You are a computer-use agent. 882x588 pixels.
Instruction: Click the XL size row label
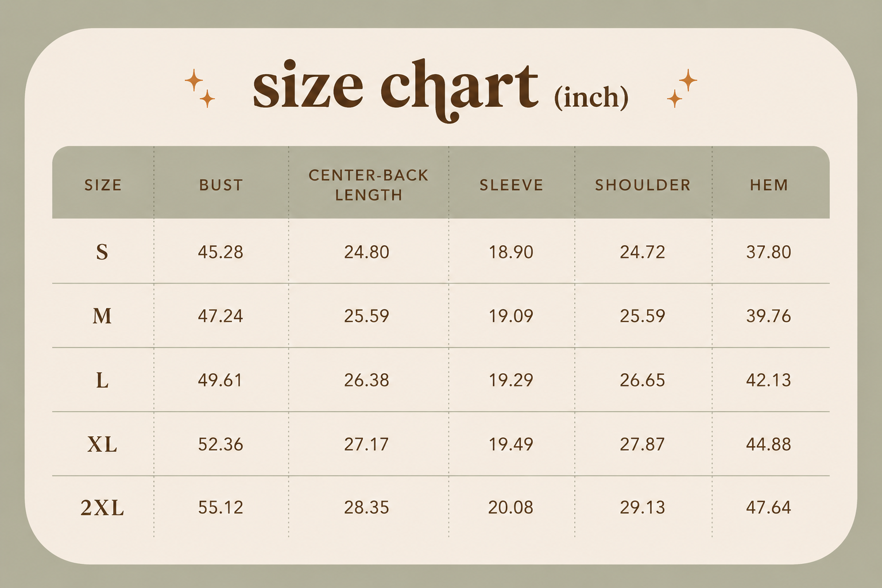point(102,444)
